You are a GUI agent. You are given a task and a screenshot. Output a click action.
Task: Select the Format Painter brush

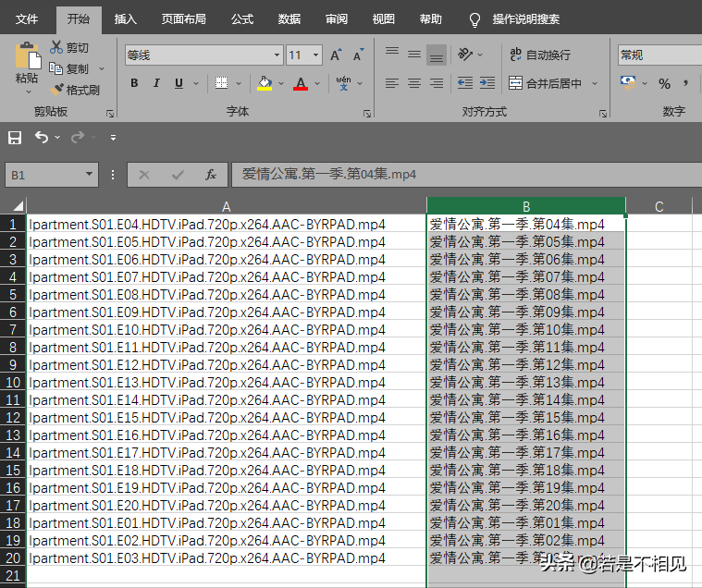pos(56,90)
